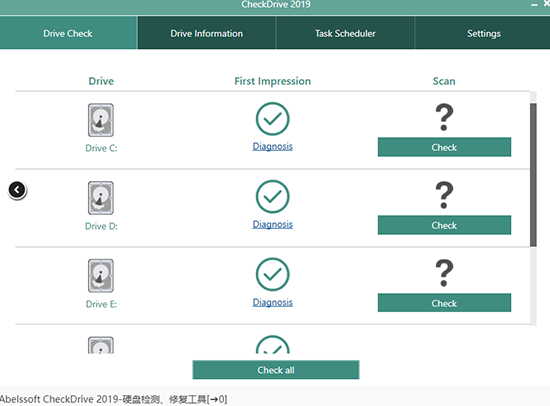Image resolution: width=550 pixels, height=406 pixels.
Task: Open the Settings tab
Action: coord(483,33)
